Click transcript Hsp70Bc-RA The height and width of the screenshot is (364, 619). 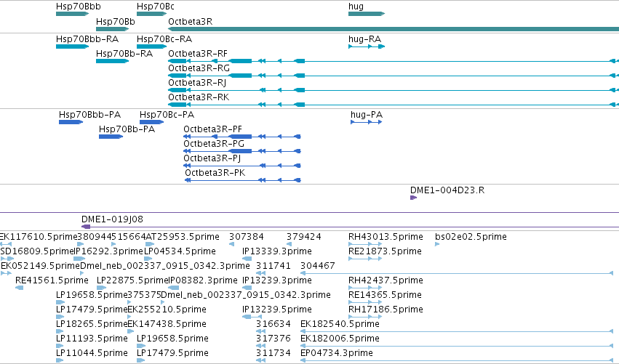coord(164,39)
